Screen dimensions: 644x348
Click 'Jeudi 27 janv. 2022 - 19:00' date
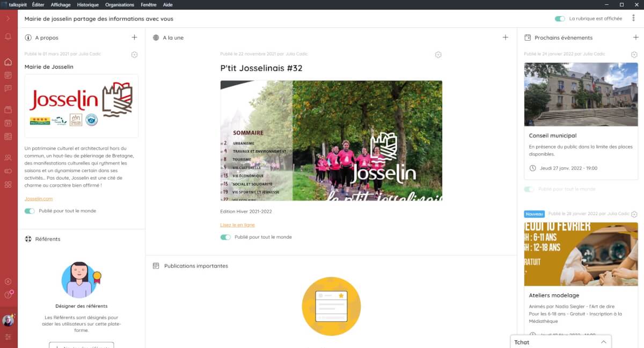coord(568,168)
